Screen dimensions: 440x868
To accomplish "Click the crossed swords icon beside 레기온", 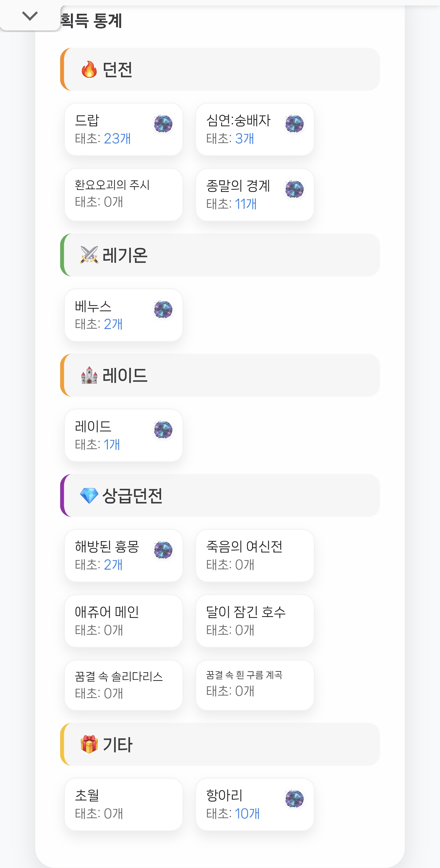I will tap(89, 255).
